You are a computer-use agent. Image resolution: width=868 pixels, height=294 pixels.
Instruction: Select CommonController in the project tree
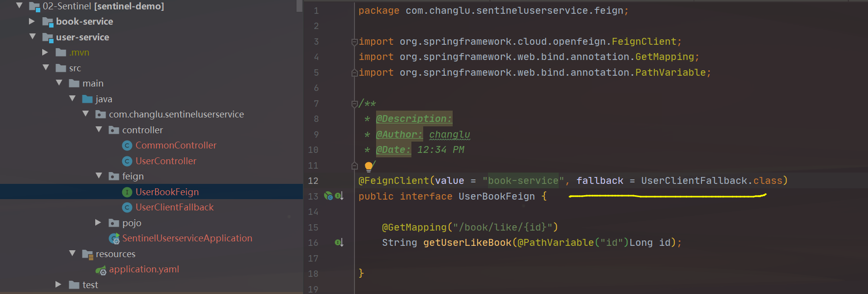[176, 145]
